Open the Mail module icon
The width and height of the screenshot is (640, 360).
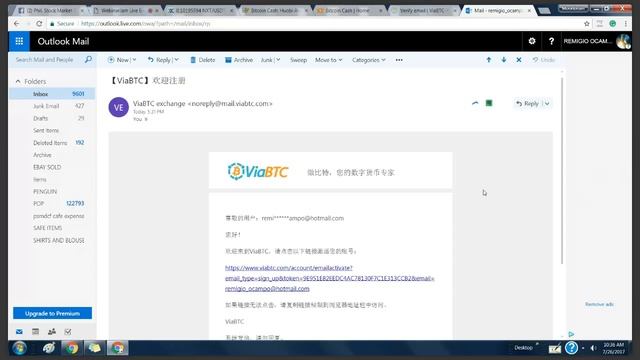pos(19,332)
